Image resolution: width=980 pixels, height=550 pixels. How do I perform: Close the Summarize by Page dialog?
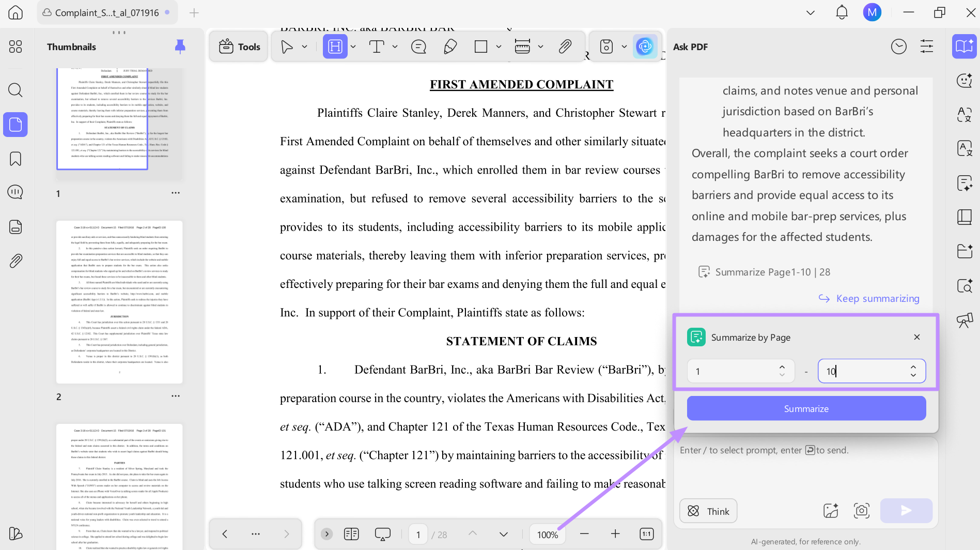tap(917, 337)
